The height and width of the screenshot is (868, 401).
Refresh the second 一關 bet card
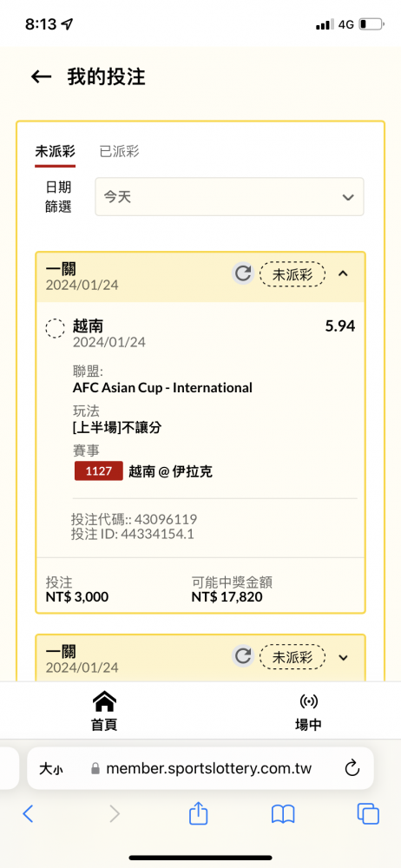[x=242, y=656]
